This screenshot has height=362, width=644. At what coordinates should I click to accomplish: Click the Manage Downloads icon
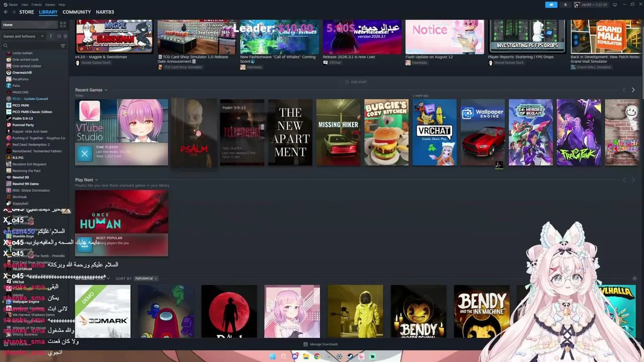pos(305,344)
